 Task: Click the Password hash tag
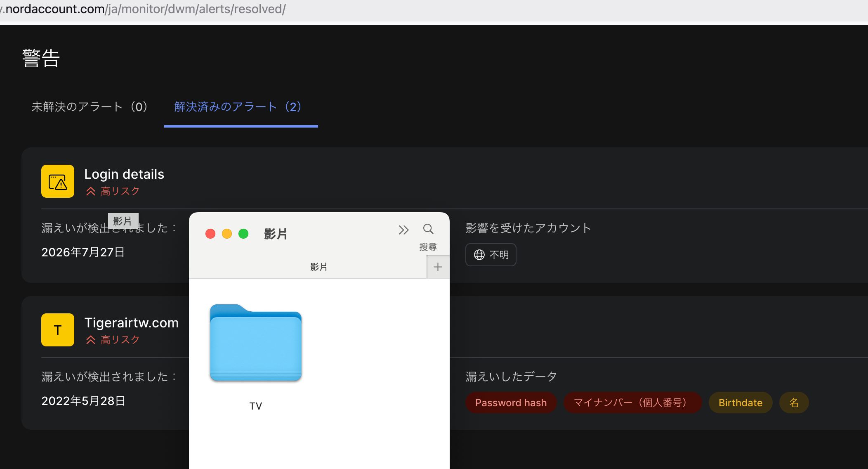[x=511, y=403]
